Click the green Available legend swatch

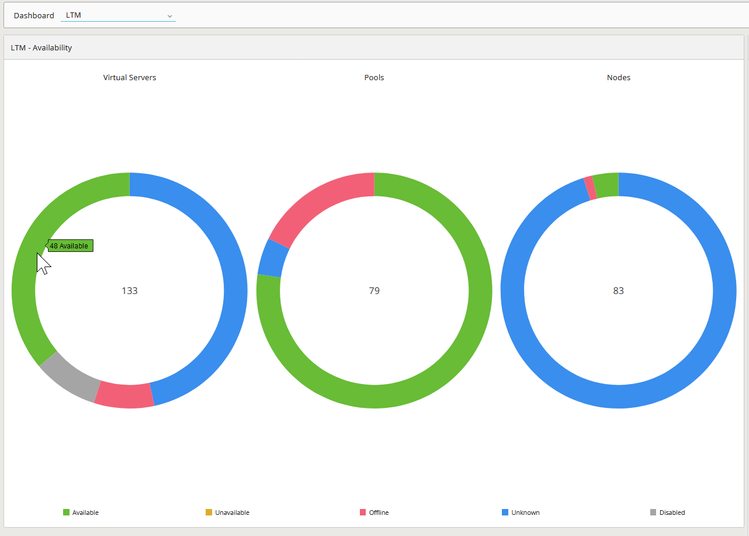pos(66,512)
